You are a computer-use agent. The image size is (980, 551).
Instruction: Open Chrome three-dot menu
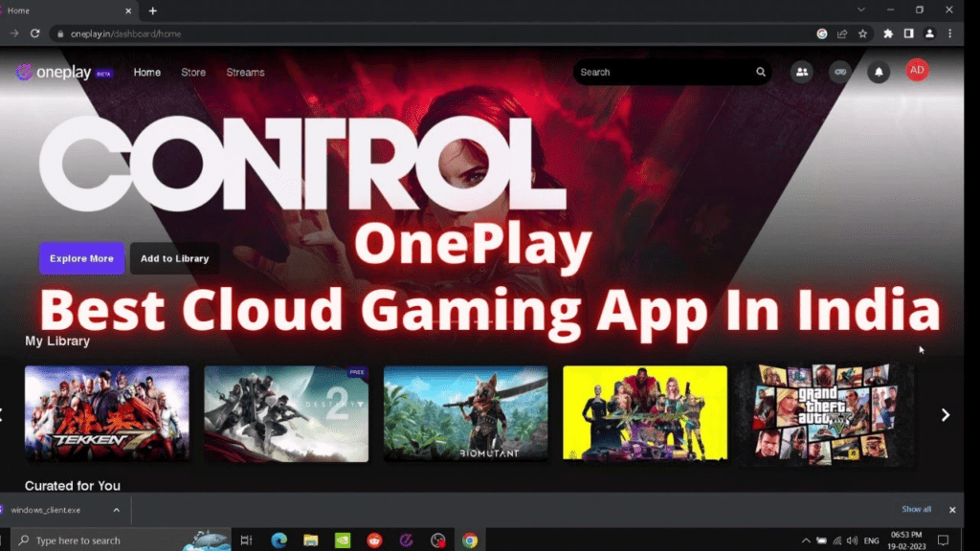pos(950,33)
